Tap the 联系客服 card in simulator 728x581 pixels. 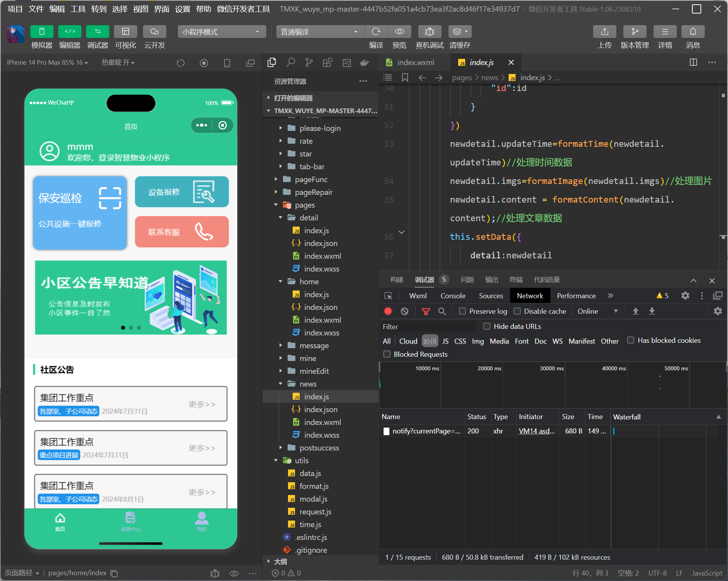click(181, 232)
